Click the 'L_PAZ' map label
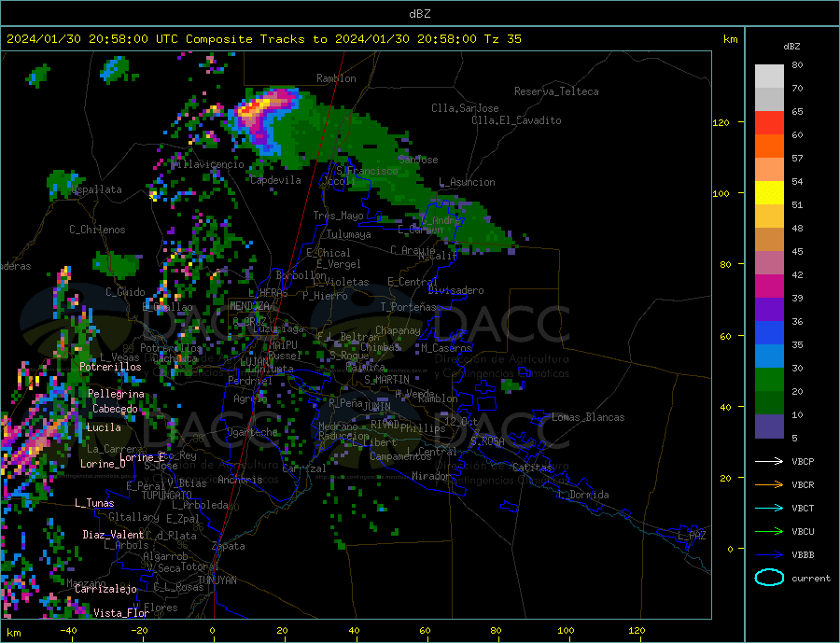This screenshot has width=840, height=643. (692, 536)
